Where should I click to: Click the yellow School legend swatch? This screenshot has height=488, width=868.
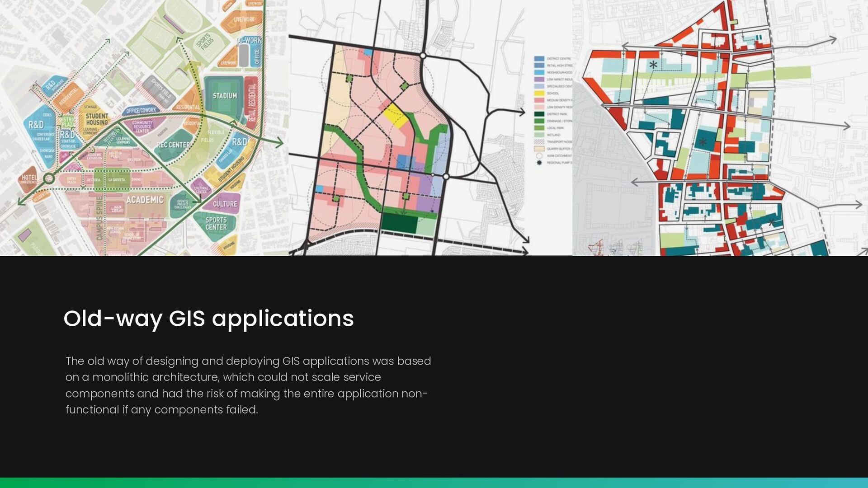click(539, 93)
